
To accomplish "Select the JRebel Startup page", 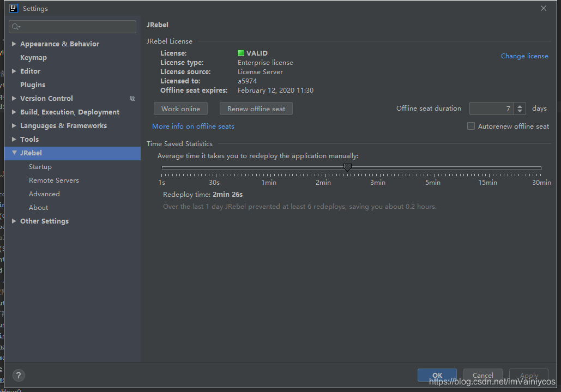I will pos(40,167).
